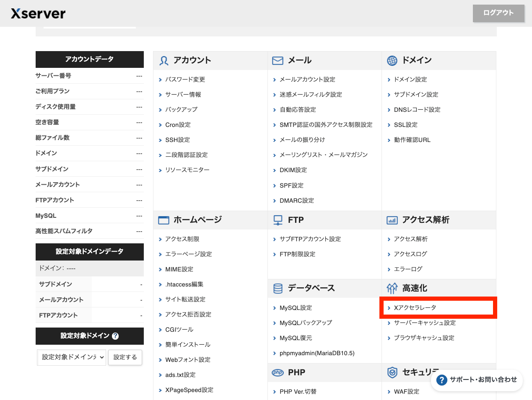Screen dimensions: 532x400
Task: Click question mark icon in サポート button
Action: (442, 380)
